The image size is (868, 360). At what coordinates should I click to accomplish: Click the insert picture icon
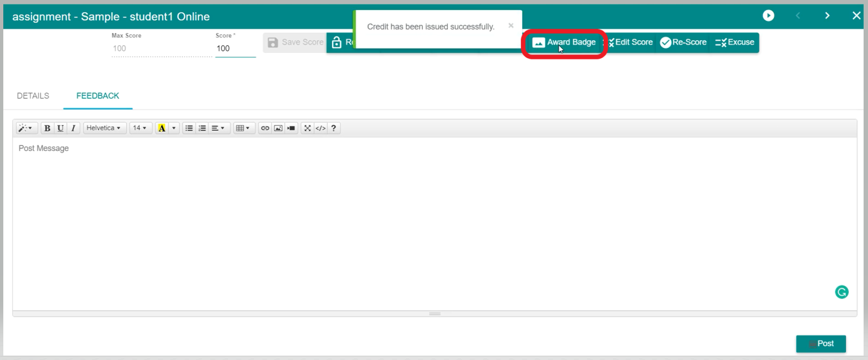click(x=278, y=128)
